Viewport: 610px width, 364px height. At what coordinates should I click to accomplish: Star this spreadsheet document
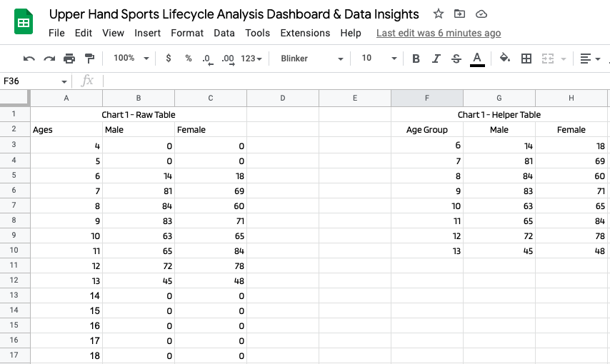439,14
